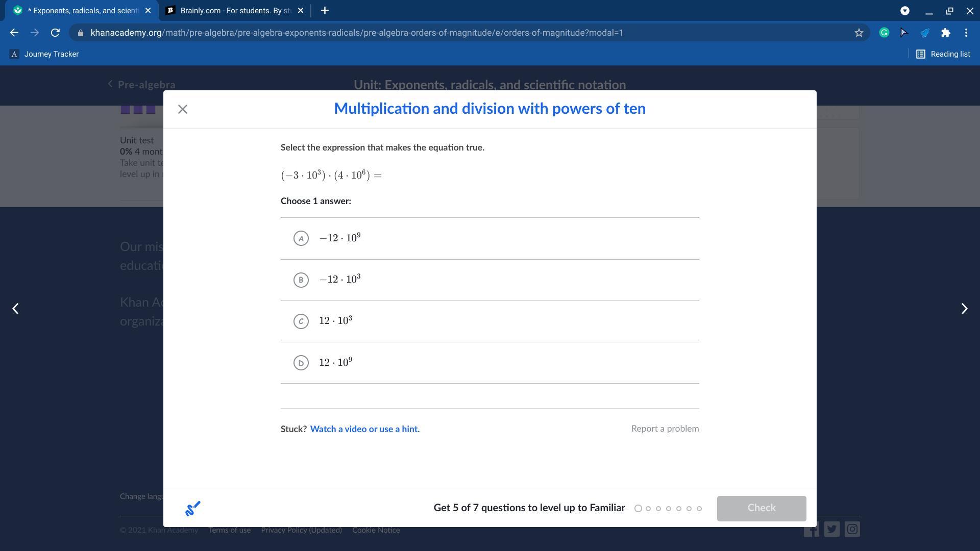The height and width of the screenshot is (551, 980).
Task: Open a new browser tab
Action: pyautogui.click(x=325, y=11)
